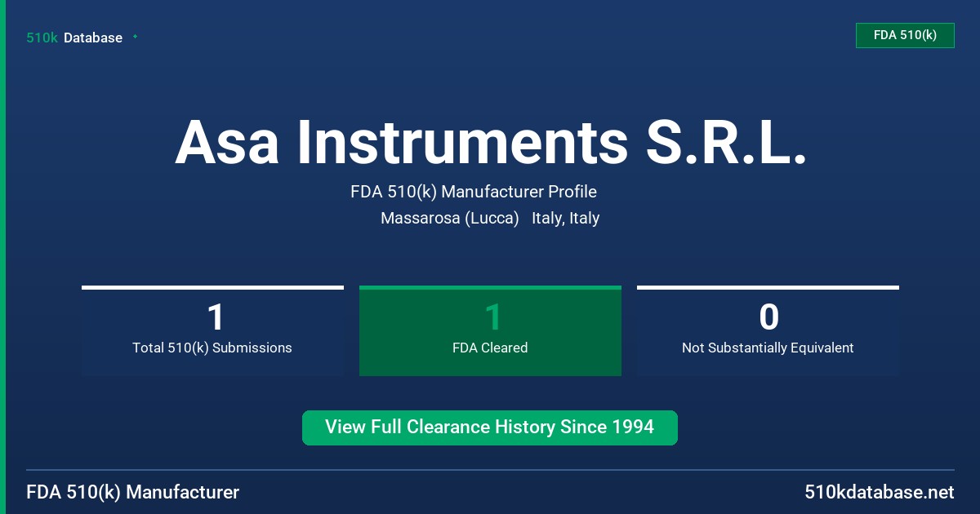The width and height of the screenshot is (980, 514).
Task: Click the small green dot beside Database
Action: pos(135,37)
